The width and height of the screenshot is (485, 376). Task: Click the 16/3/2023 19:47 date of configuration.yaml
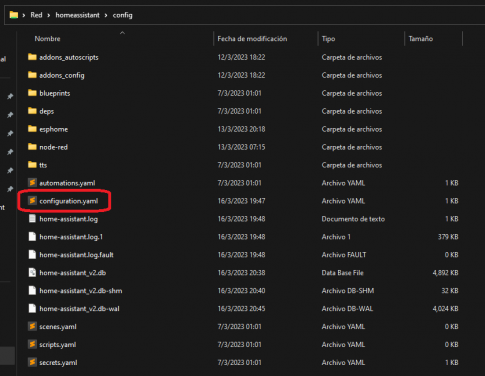[242, 201]
